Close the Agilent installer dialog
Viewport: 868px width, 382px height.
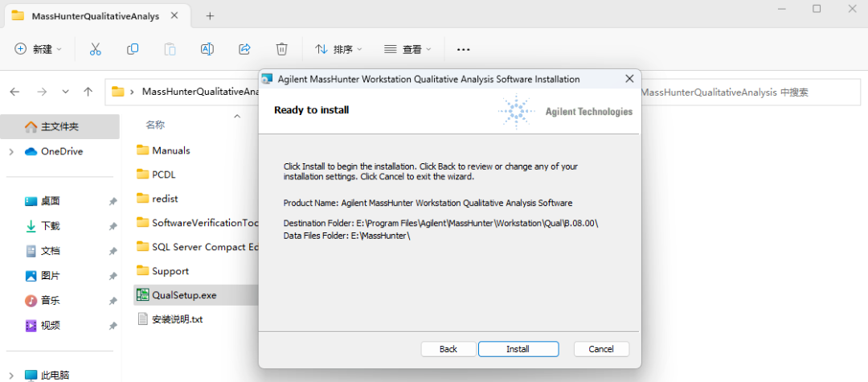(628, 79)
